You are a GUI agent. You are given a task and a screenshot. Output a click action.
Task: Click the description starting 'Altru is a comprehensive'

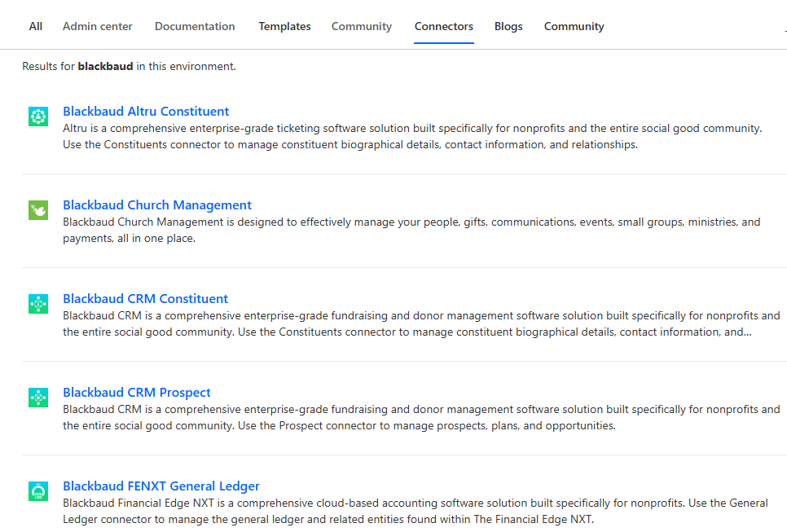(x=412, y=137)
